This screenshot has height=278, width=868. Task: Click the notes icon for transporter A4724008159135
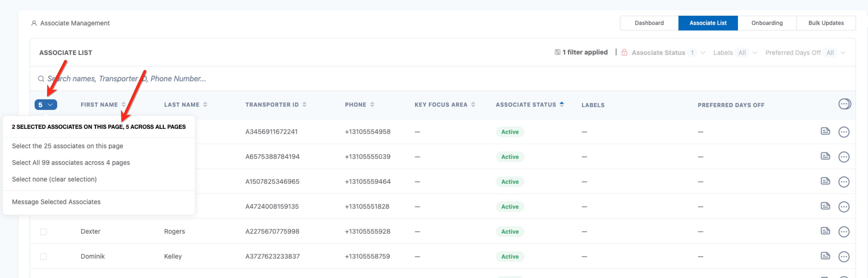coord(825,206)
